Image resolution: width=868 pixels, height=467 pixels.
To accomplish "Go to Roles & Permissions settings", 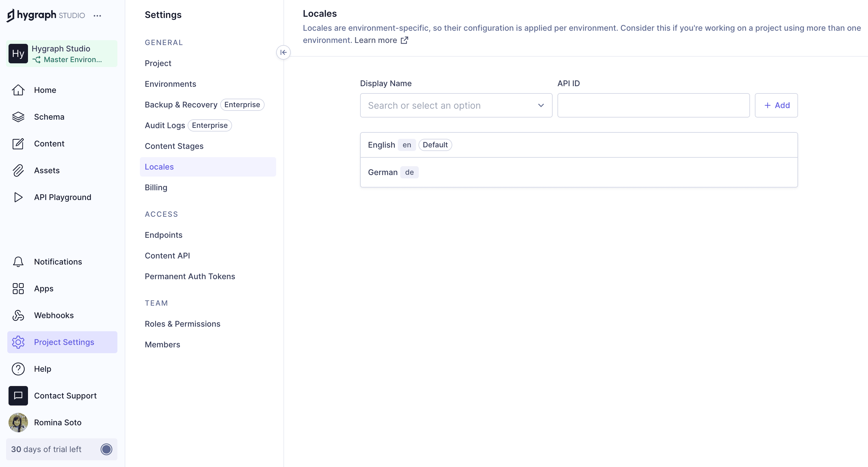I will [182, 324].
